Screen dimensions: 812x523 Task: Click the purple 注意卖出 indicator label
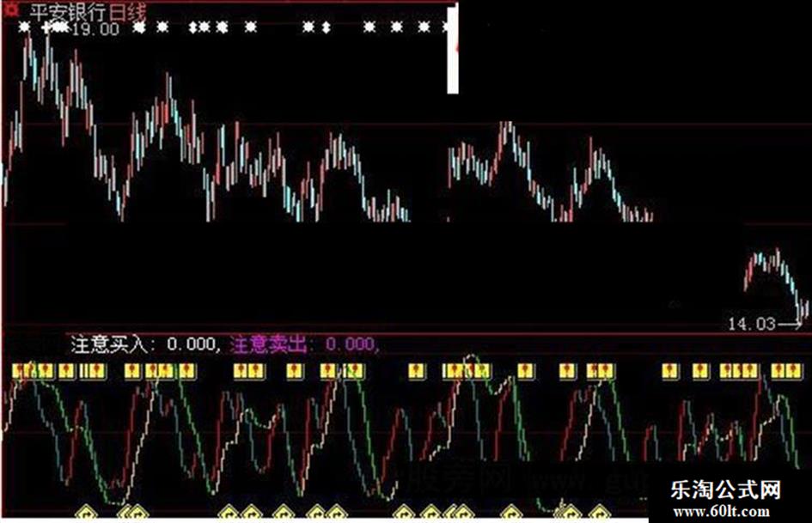[x=269, y=344]
